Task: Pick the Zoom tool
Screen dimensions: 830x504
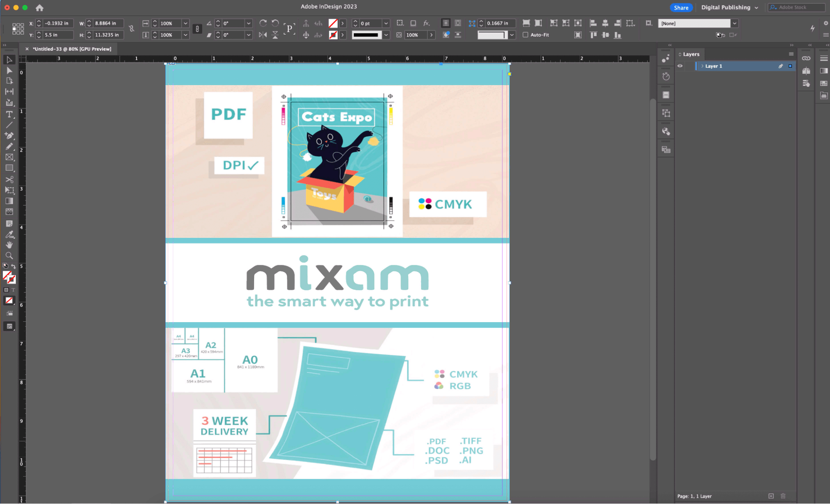Action: [x=9, y=256]
